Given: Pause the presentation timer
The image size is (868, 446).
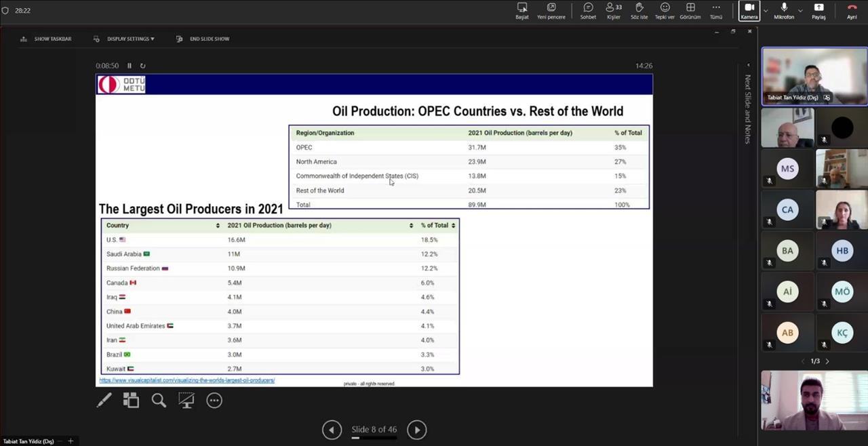Looking at the screenshot, I should tap(130, 66).
